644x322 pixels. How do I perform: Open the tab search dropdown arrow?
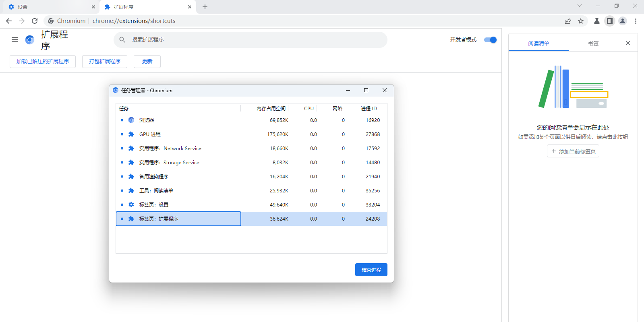(579, 6)
